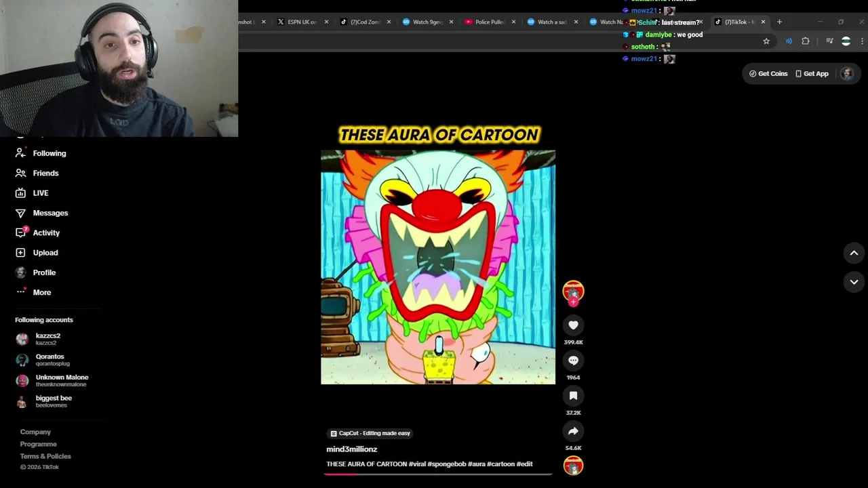Open the browser extensions puzzle icon
The height and width of the screenshot is (488, 868).
pos(806,41)
